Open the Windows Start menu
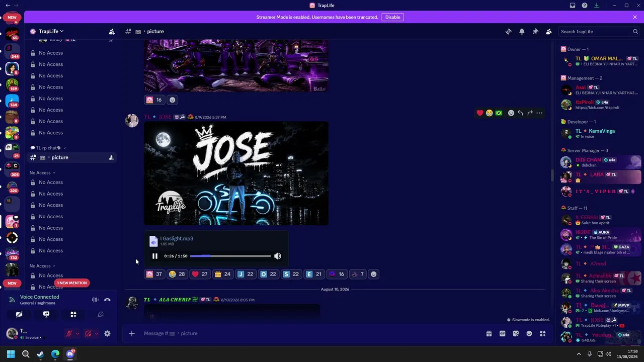 11,354
